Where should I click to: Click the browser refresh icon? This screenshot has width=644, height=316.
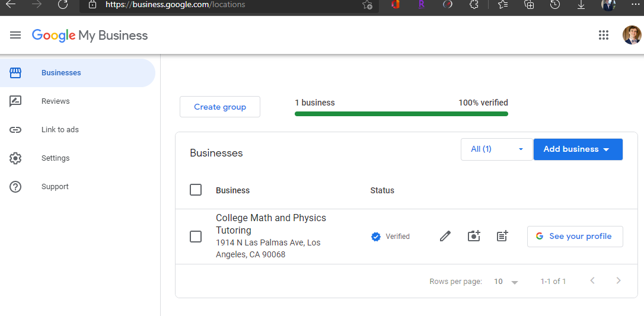coord(63,5)
